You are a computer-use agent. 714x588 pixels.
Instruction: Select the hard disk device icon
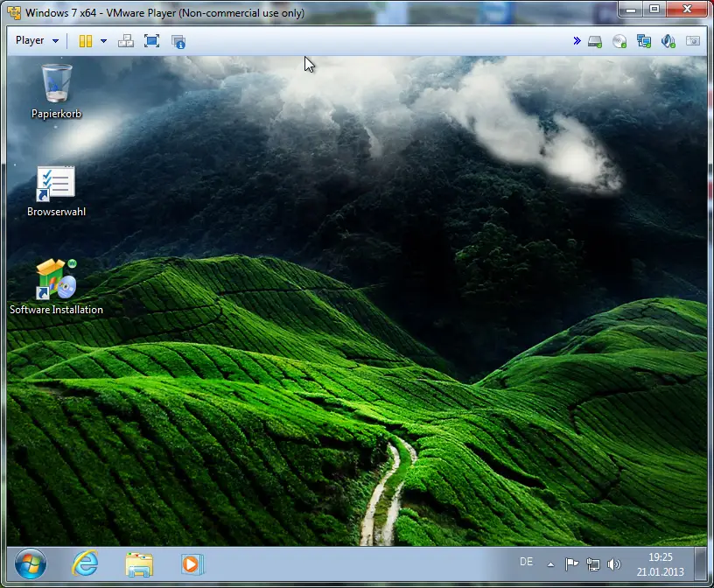tap(595, 41)
